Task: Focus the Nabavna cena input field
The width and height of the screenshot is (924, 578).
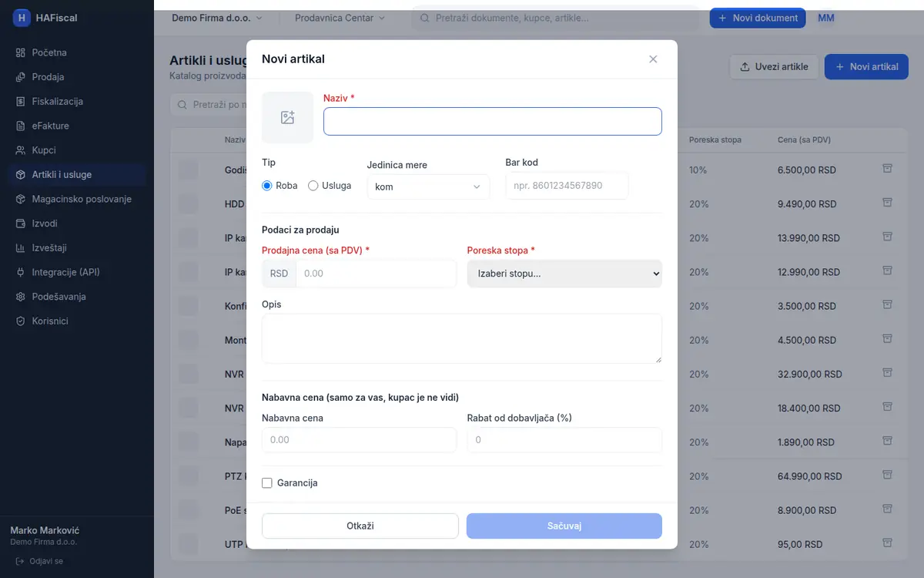Action: 359,440
